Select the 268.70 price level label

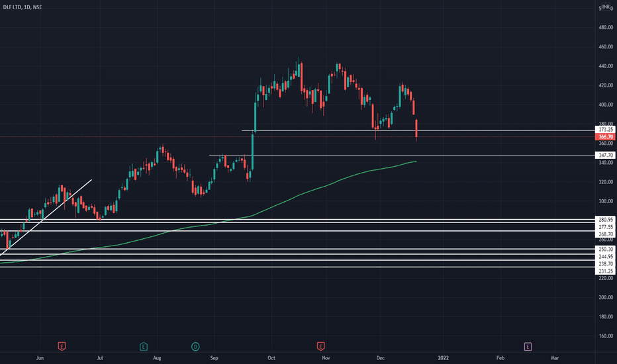coord(606,234)
